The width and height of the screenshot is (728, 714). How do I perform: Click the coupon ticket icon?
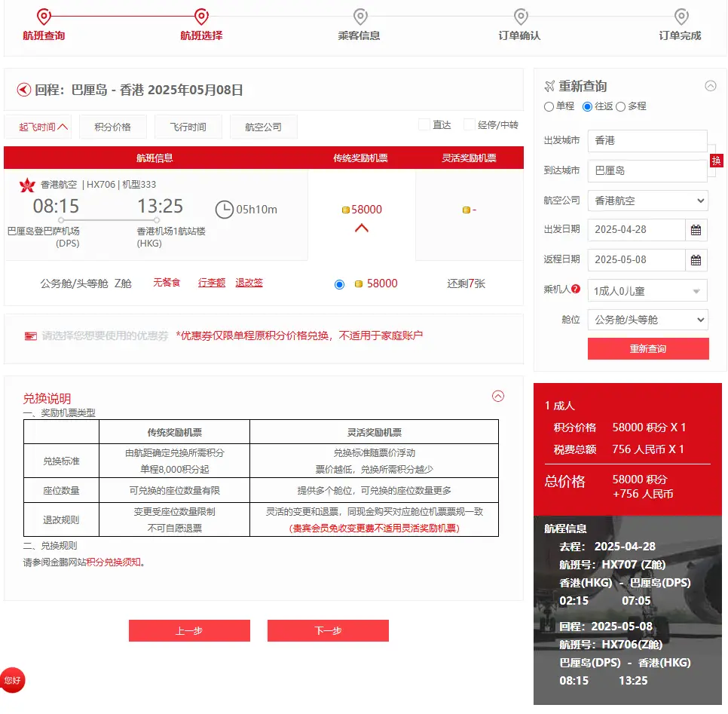pyautogui.click(x=31, y=336)
